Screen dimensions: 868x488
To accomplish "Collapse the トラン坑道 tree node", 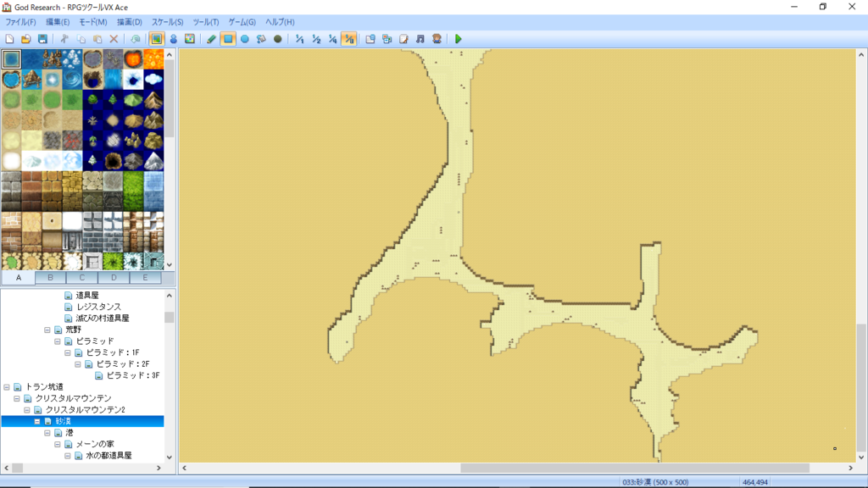I will coord(7,387).
